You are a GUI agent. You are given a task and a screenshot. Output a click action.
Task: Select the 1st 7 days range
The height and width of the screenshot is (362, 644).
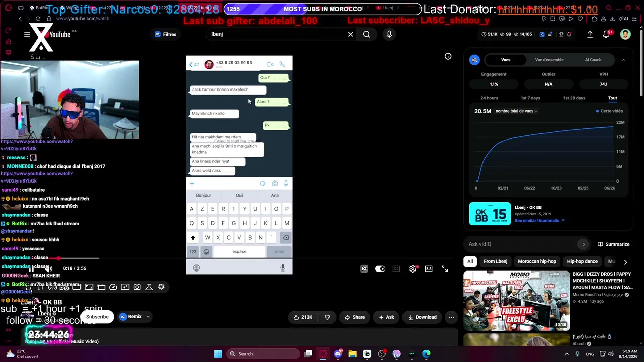pyautogui.click(x=530, y=98)
